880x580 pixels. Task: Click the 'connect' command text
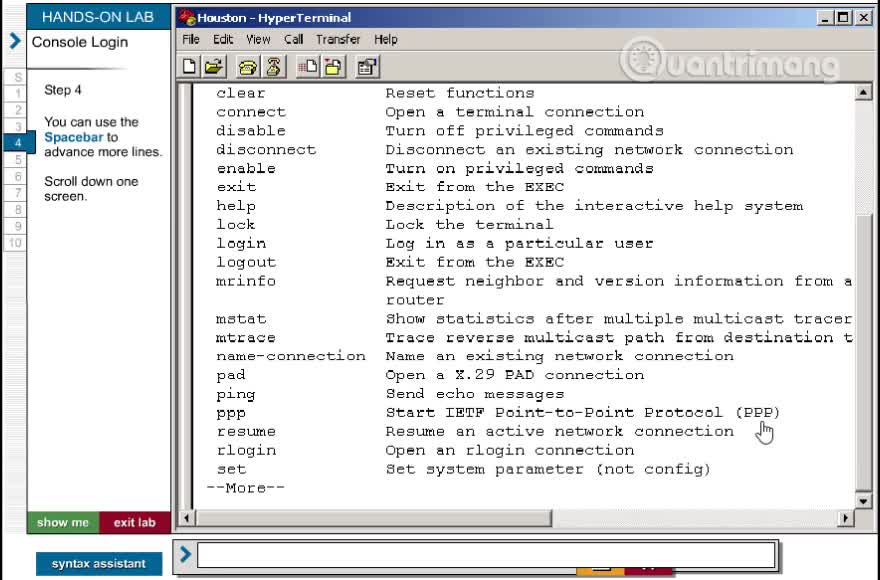(251, 112)
